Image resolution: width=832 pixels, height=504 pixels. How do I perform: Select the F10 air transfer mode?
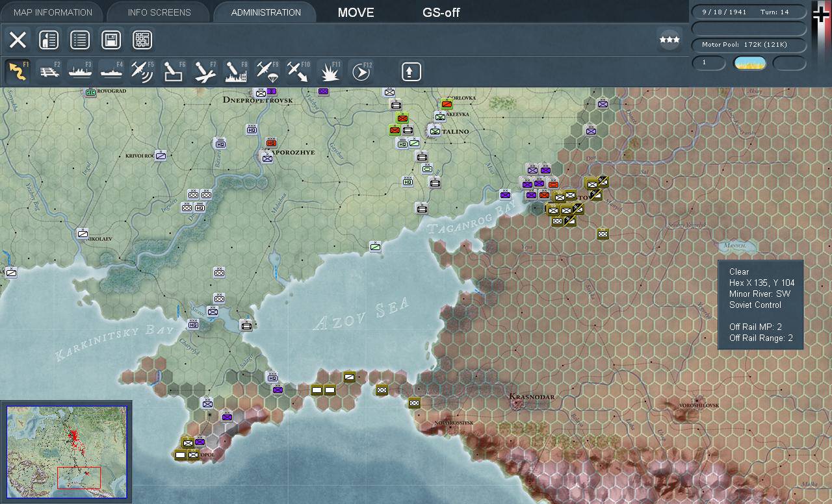point(299,71)
